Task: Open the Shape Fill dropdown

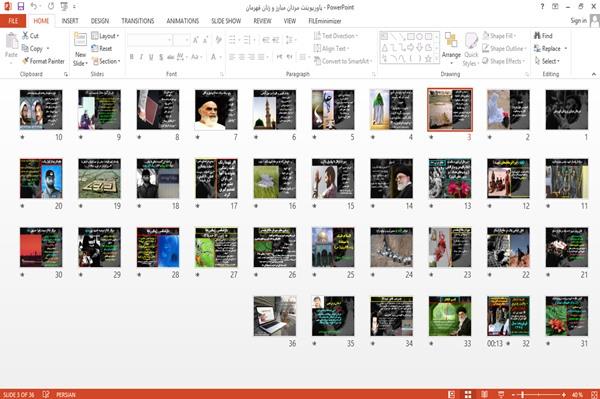Action: pos(499,36)
